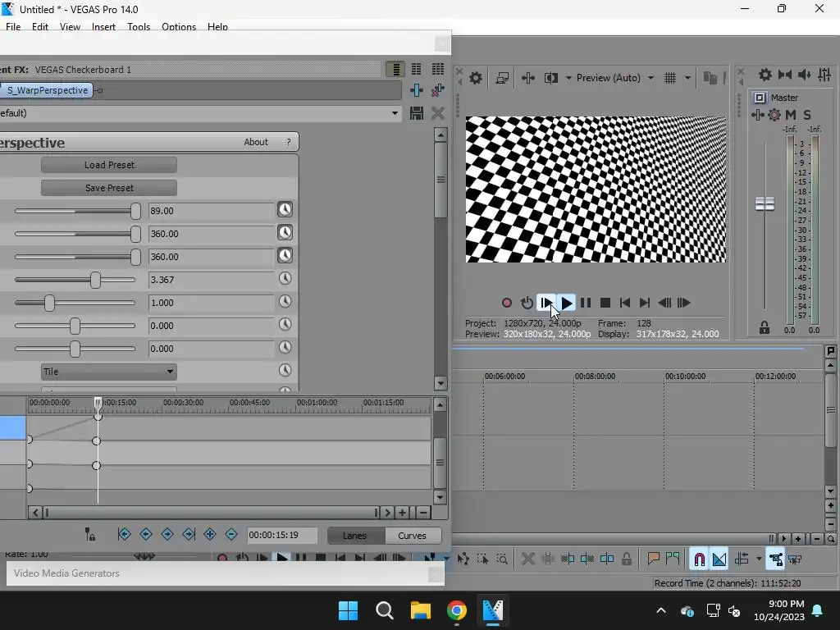This screenshot has width=840, height=630.
Task: Switch keyframe view to Lanes
Action: (x=354, y=536)
